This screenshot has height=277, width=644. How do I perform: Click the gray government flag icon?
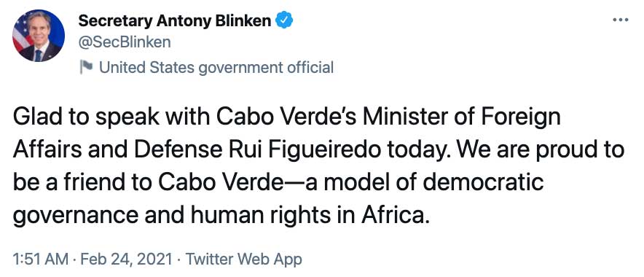(x=86, y=67)
